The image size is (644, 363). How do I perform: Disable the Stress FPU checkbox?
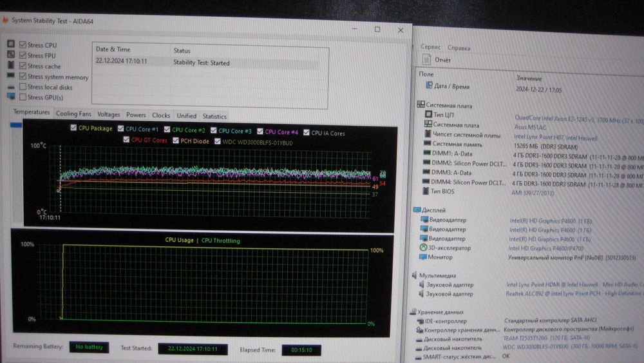coord(23,55)
